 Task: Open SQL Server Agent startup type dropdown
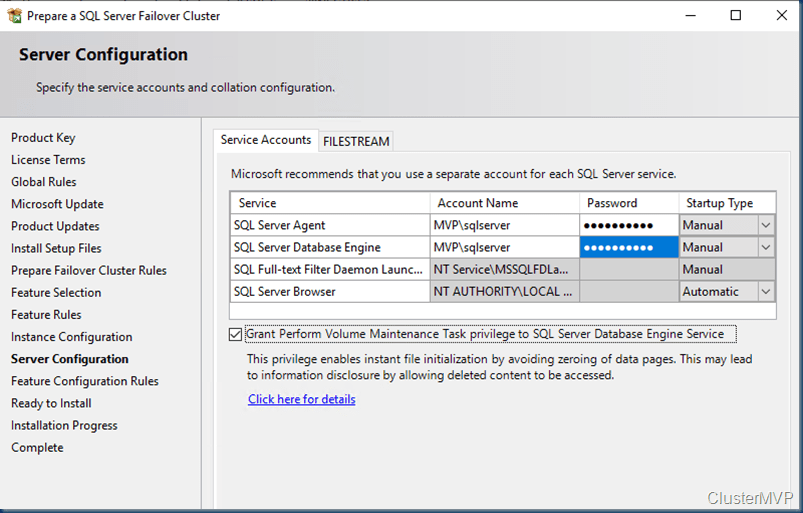[765, 226]
